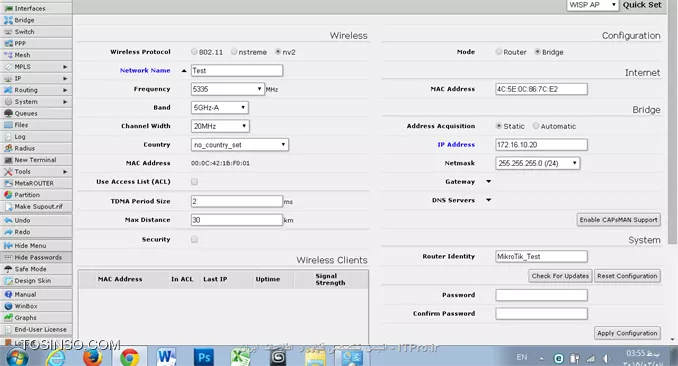The width and height of the screenshot is (678, 366).
Task: Open the Switch section icon
Action: click(8, 32)
